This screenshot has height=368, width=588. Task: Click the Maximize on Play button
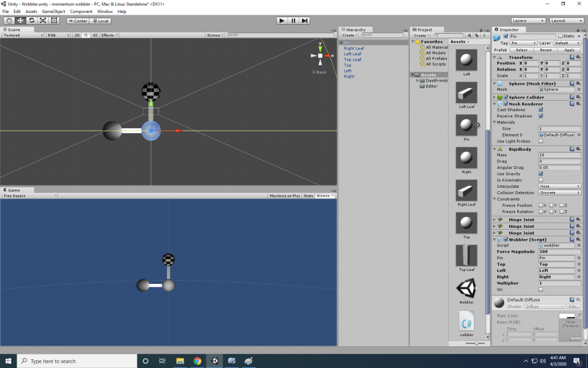point(285,195)
